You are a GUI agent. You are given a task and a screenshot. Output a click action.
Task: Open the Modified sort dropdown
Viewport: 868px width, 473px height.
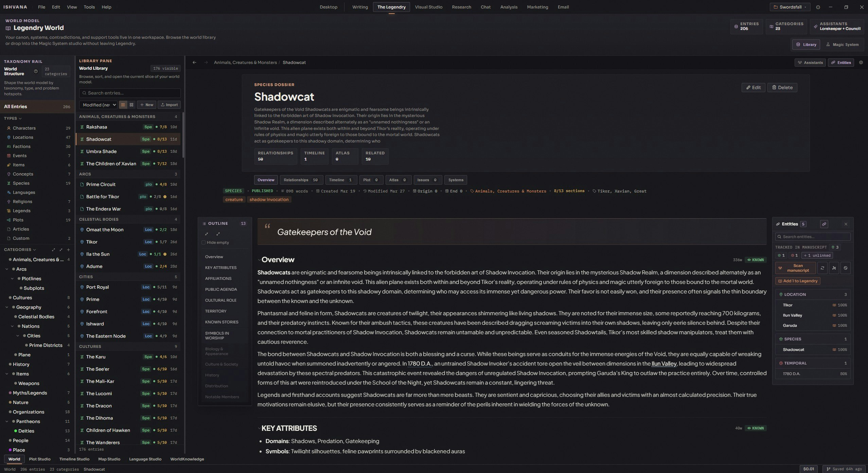[98, 105]
